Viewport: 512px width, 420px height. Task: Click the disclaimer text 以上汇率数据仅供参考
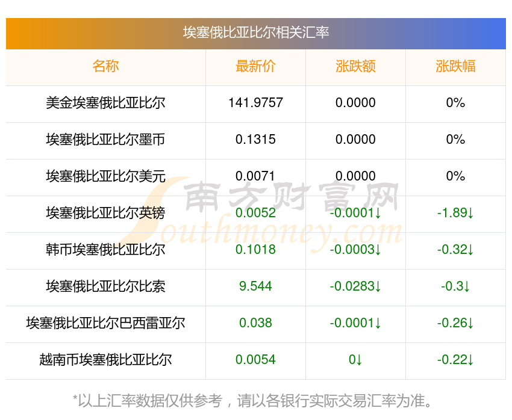150,401
